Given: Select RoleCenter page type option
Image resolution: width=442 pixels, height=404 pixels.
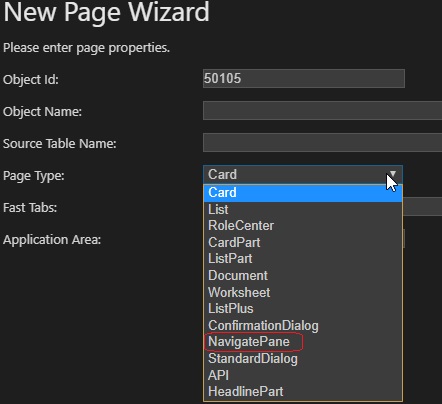Looking at the screenshot, I should pyautogui.click(x=303, y=226).
